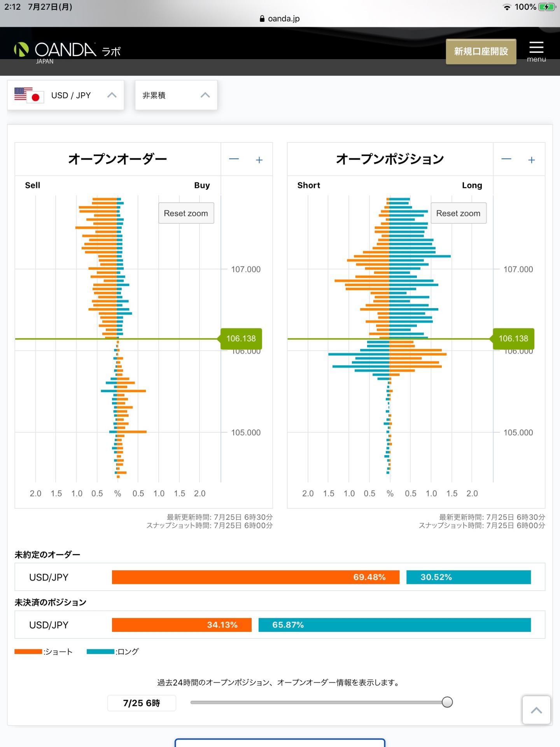The image size is (560, 747).
Task: Click the 106.138 price label on order chart
Action: (x=241, y=338)
